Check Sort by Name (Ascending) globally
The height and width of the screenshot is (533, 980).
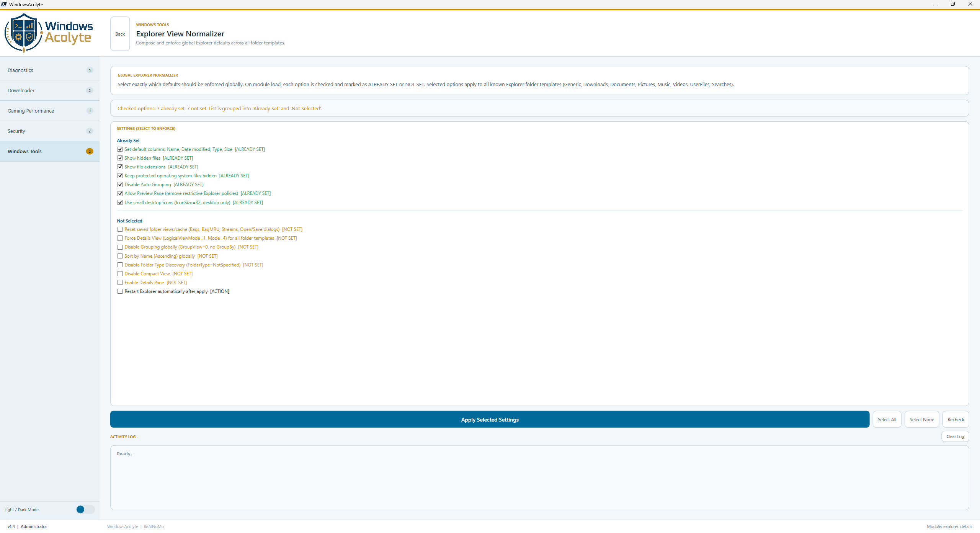120,256
